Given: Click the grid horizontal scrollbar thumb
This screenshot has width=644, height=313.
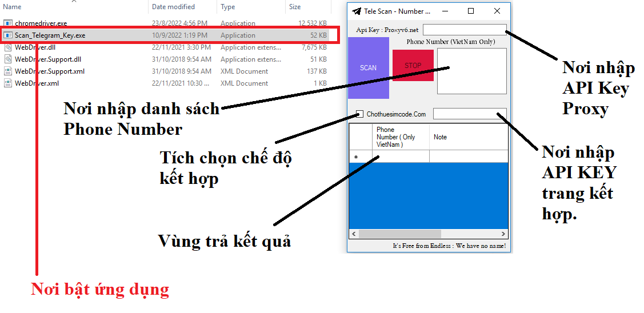Looking at the screenshot, I should [399, 234].
